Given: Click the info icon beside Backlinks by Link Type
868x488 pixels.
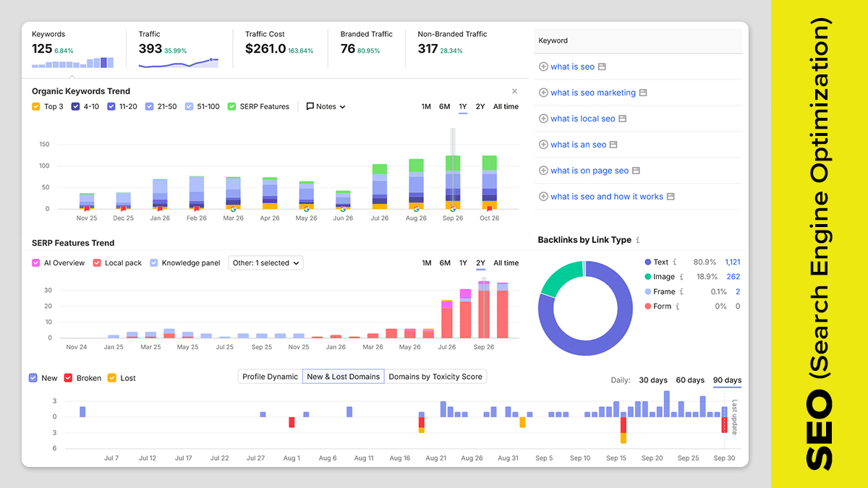Looking at the screenshot, I should pyautogui.click(x=637, y=240).
